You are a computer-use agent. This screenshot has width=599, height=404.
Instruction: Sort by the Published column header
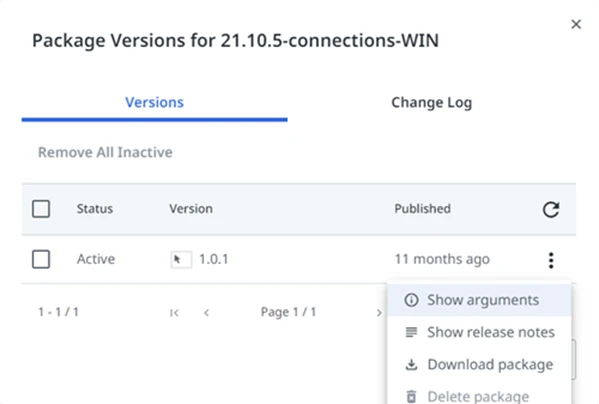pos(423,209)
